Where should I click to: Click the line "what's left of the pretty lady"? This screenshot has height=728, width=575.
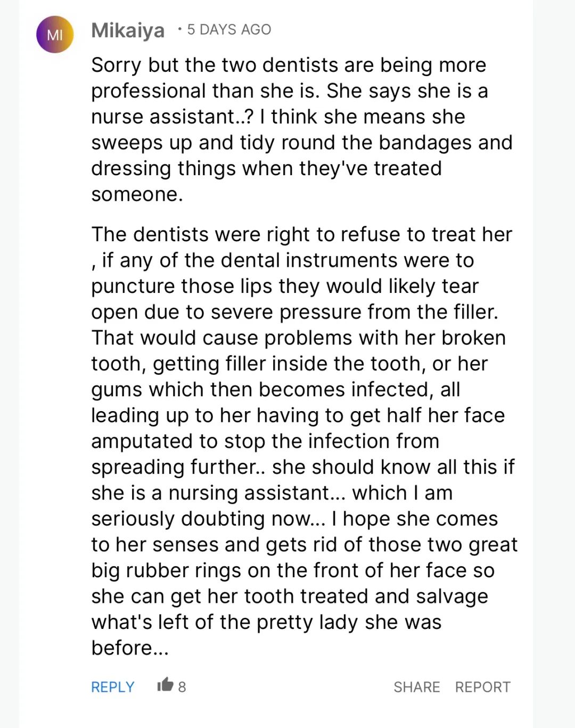tap(266, 622)
